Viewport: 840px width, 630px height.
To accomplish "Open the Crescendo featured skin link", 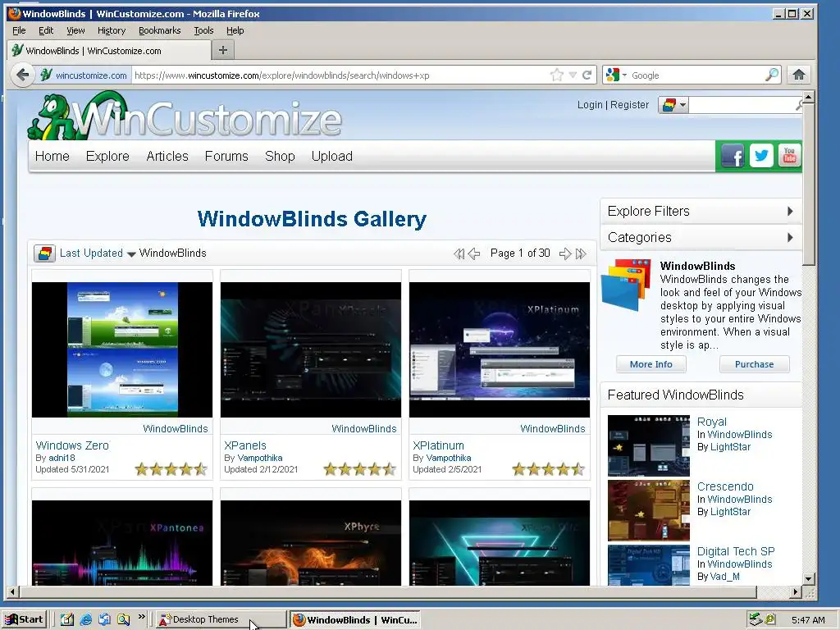I will click(x=725, y=486).
